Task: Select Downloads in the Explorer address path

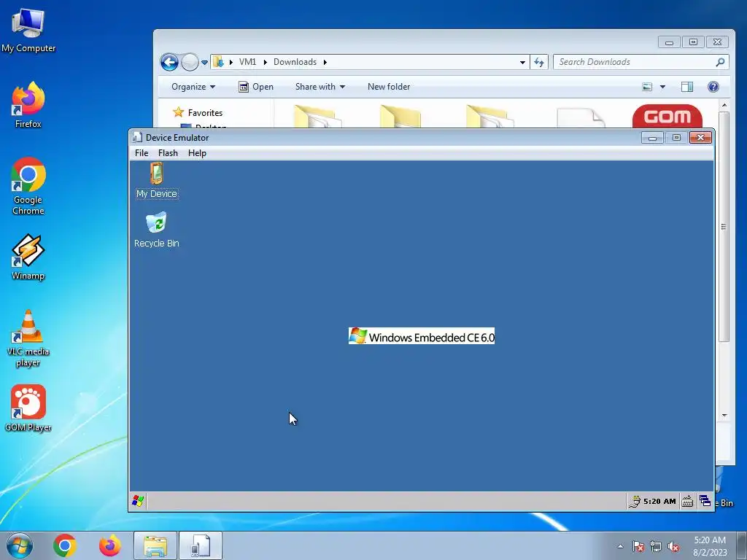Action: tap(295, 62)
